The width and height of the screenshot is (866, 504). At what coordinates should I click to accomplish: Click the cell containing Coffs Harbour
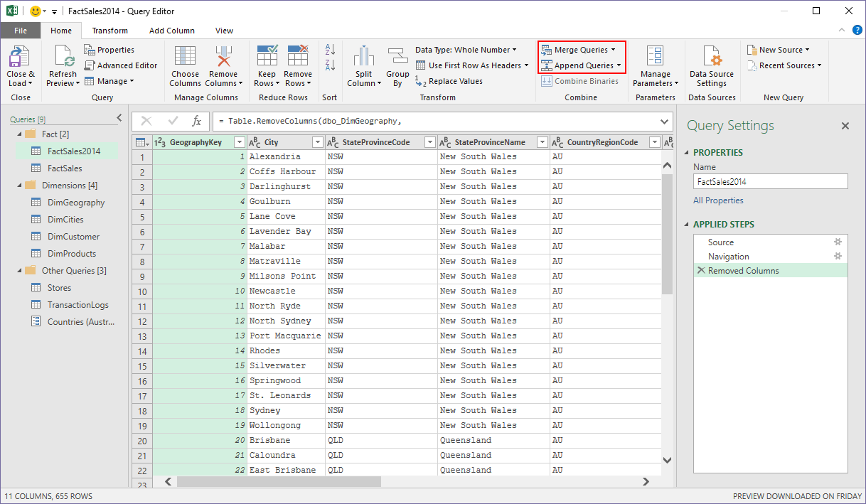coord(286,171)
